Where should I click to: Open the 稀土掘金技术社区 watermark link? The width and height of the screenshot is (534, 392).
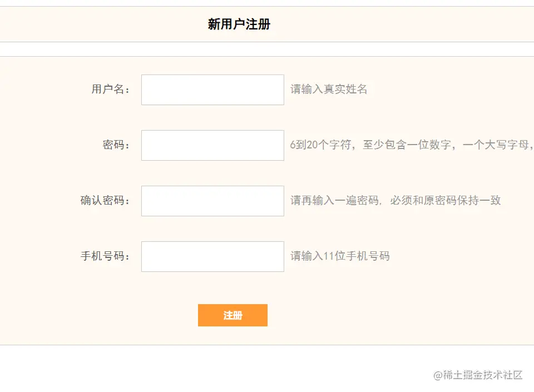pos(478,375)
